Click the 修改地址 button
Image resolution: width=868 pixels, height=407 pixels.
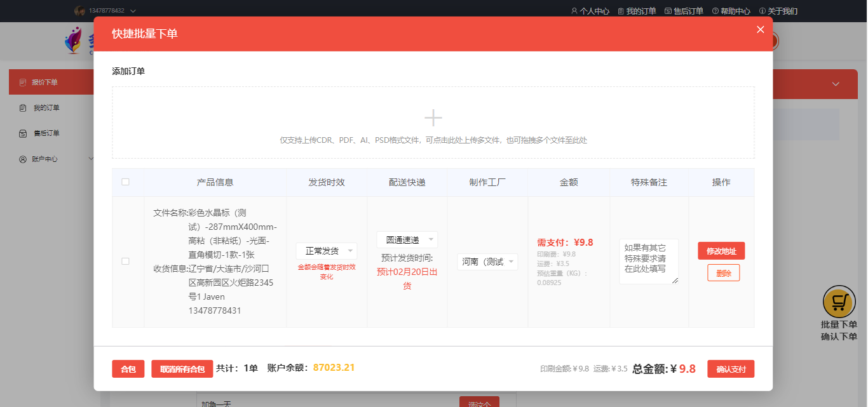click(x=721, y=251)
